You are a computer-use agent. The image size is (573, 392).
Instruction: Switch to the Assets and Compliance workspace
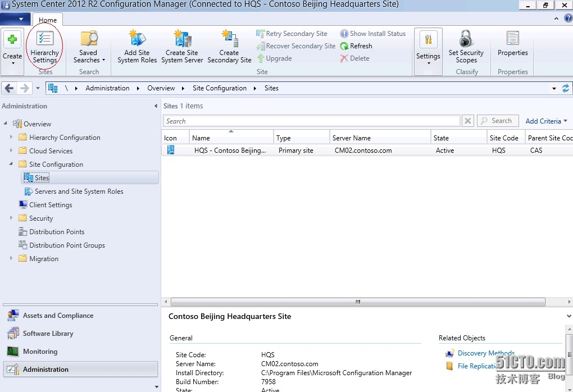[x=80, y=316]
